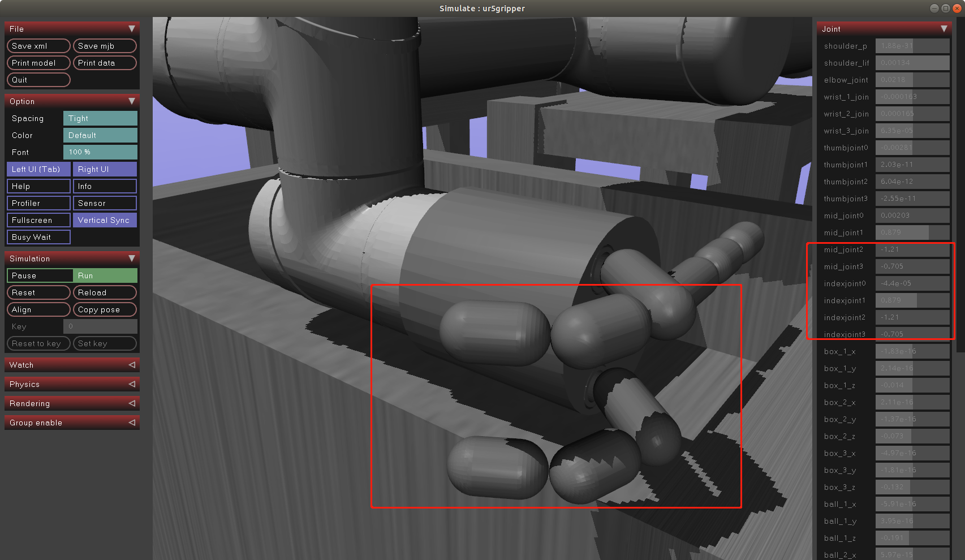
Task: Expand the Group enable section
Action: [72, 423]
